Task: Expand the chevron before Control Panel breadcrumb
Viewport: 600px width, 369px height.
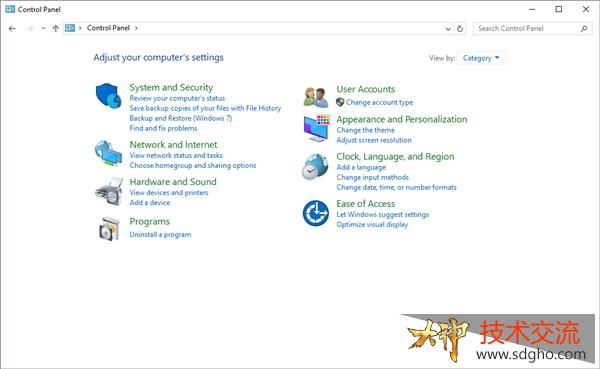Action: [x=80, y=28]
